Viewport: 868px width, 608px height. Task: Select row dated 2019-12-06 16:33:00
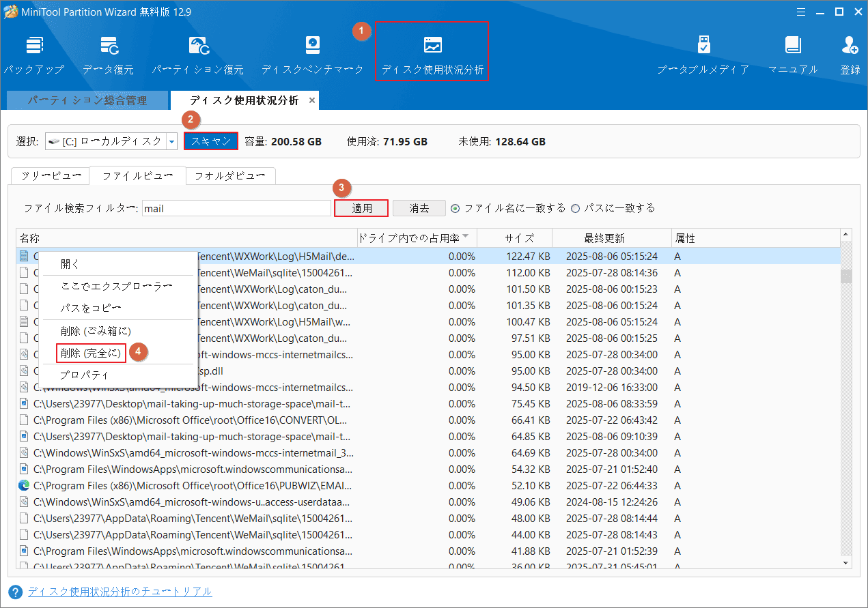point(428,388)
